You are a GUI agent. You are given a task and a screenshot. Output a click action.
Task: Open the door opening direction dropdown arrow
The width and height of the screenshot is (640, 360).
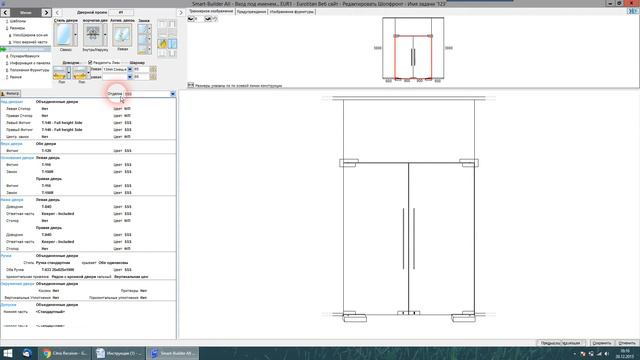coord(105,35)
